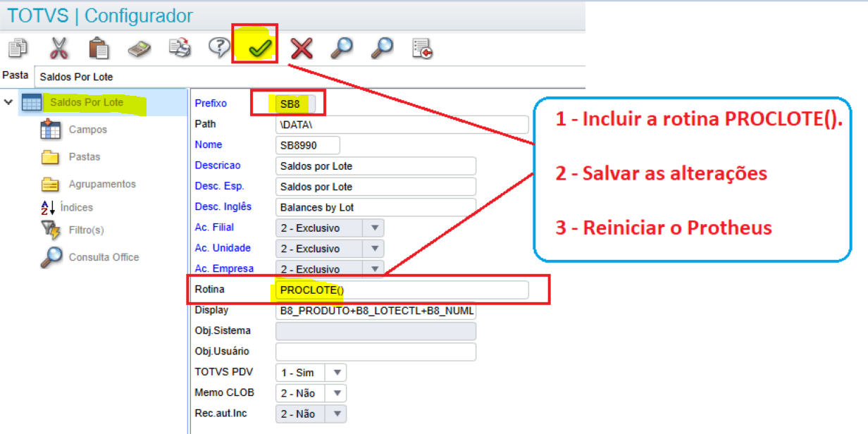Click the Ac. Filial label text
Screen dimensions: 868x434
click(x=214, y=228)
